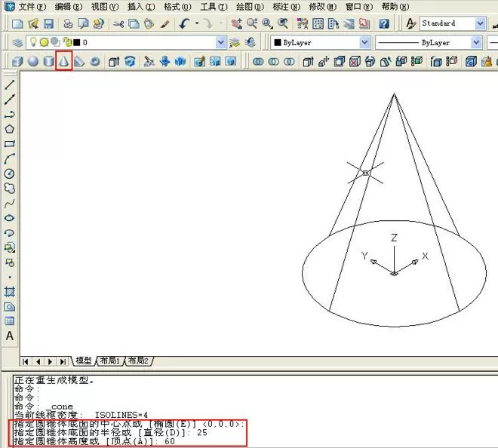This screenshot has width=498, height=448.
Task: Open the 标注(N) menu
Action: [x=287, y=6]
